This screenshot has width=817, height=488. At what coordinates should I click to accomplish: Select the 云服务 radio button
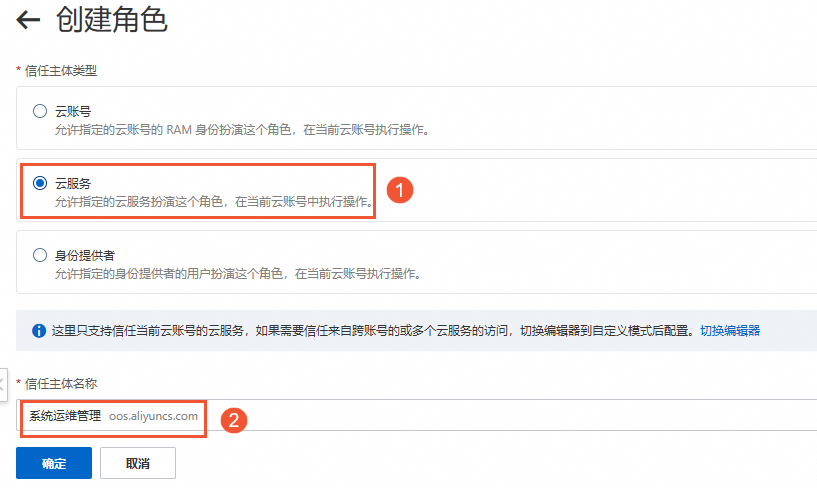click(x=40, y=183)
